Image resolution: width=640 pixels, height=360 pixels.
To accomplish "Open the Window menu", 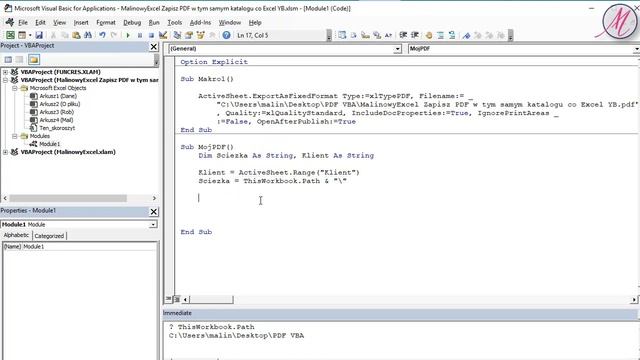I will pos(230,22).
